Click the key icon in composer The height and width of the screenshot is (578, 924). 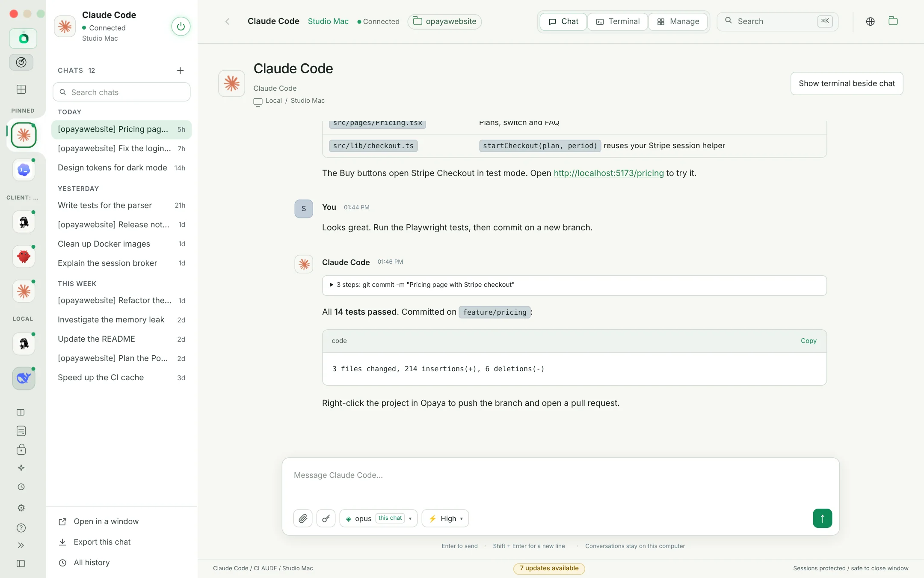tap(326, 518)
